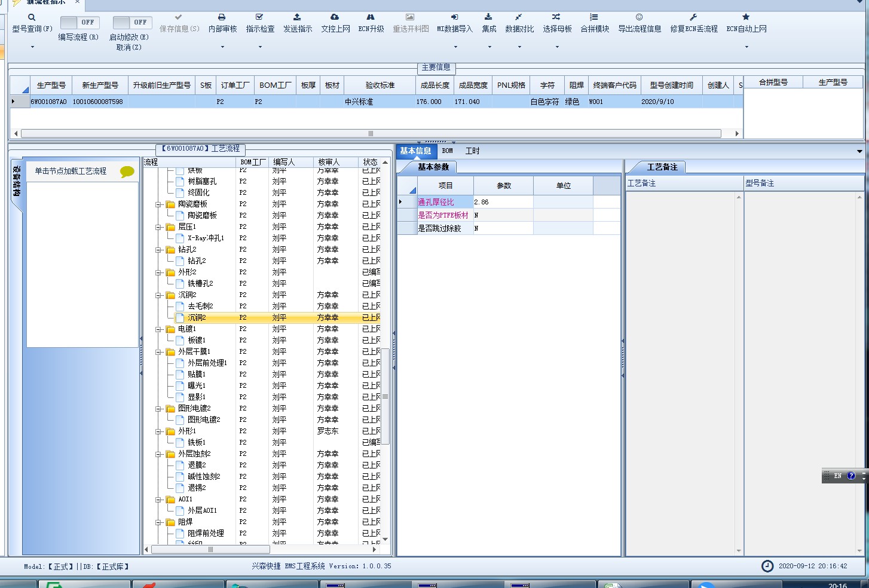
Task: Select tree node 铣槽孔2
Action: [x=200, y=284]
